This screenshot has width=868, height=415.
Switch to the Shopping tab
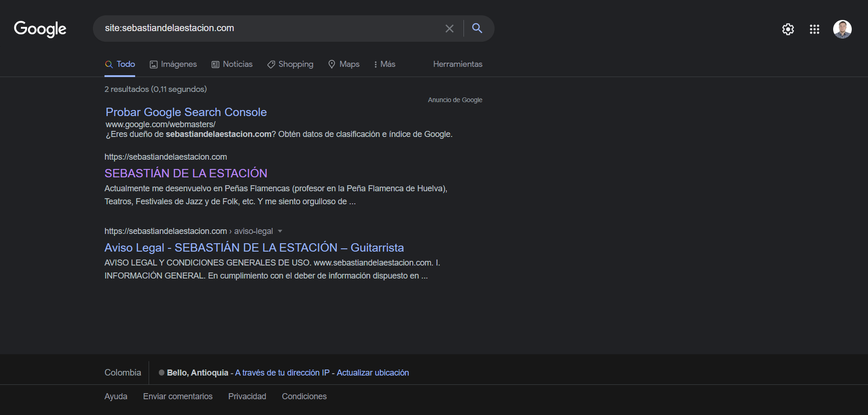tap(290, 64)
